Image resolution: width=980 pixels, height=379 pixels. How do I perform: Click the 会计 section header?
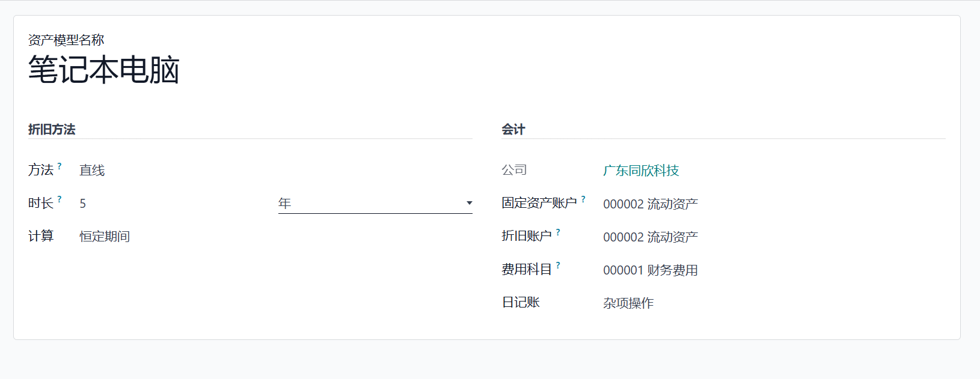(x=513, y=129)
